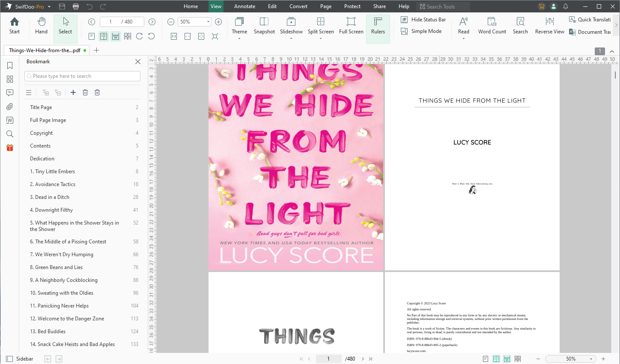Screen dimensions: 620x364
Task: Click the zoom out minus icon in toolbar
Action: (171, 22)
